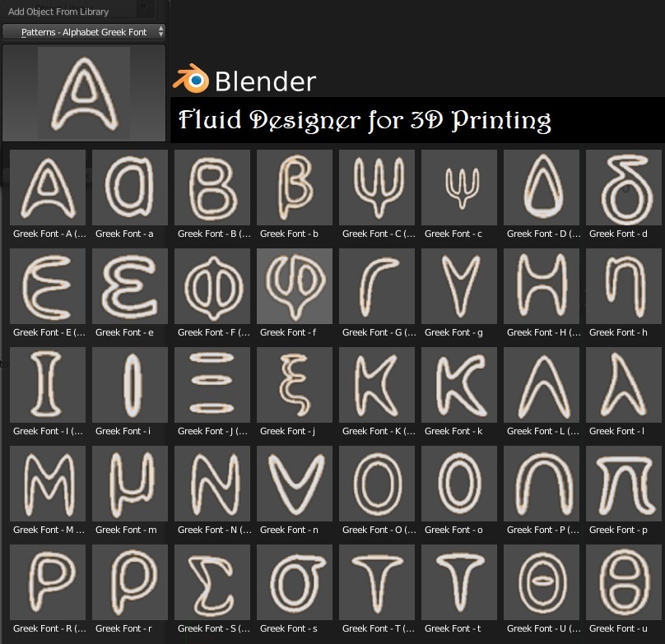Select the Greek Font - A uppercase thumbnail
The image size is (665, 644).
pos(48,188)
